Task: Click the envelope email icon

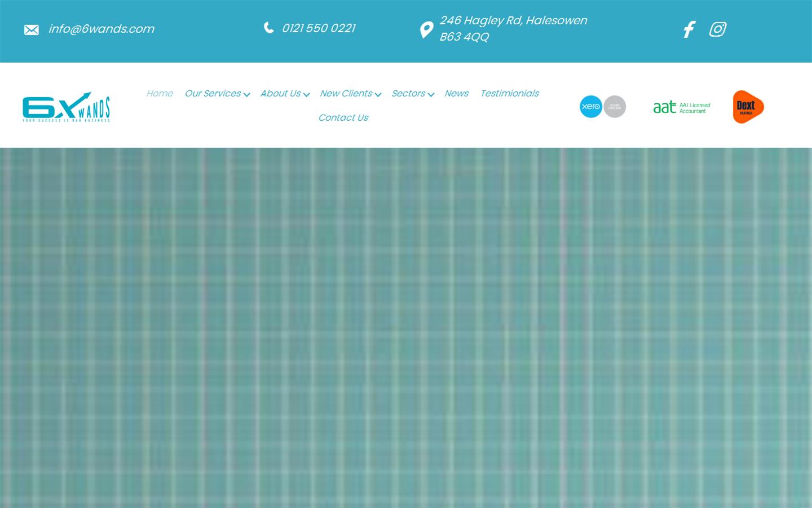Action: tap(32, 30)
